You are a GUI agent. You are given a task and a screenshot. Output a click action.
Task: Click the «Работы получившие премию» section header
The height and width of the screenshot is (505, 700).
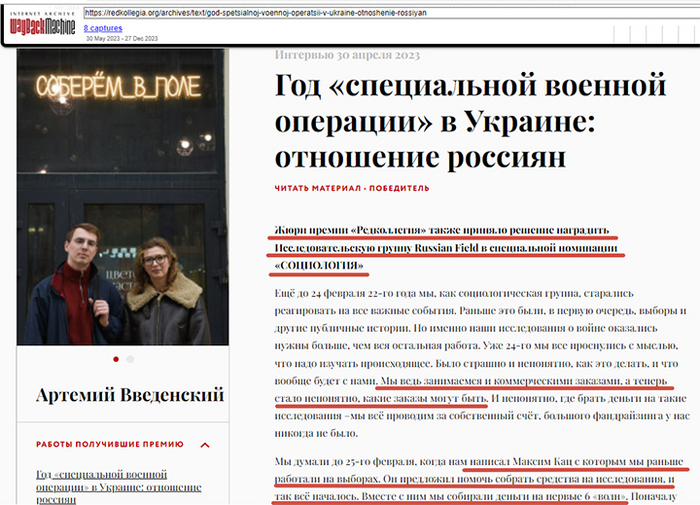110,444
